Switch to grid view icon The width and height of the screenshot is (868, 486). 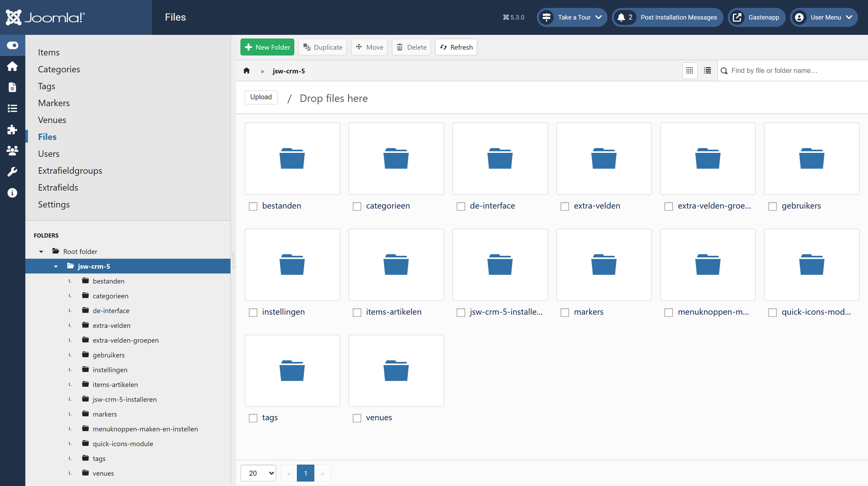(689, 70)
